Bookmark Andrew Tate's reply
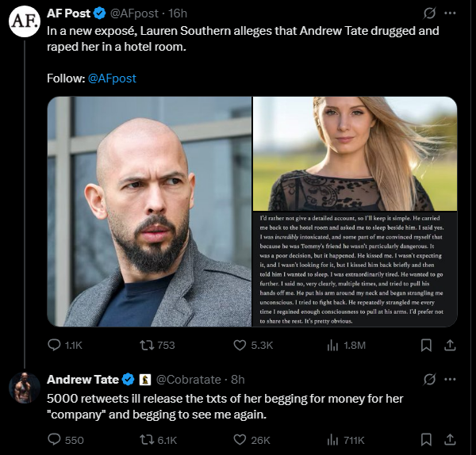Image resolution: width=476 pixels, height=455 pixels. coord(426,440)
